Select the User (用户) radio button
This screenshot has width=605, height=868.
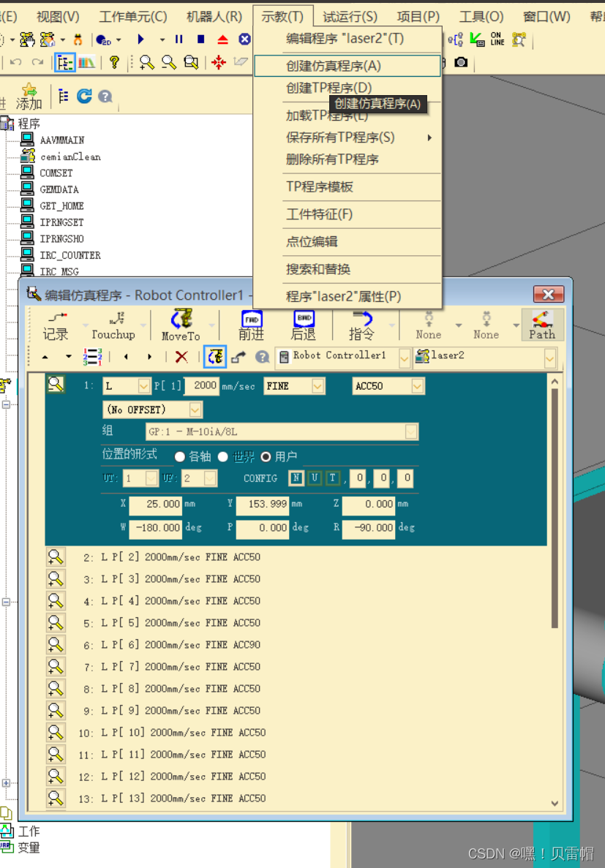click(x=266, y=457)
